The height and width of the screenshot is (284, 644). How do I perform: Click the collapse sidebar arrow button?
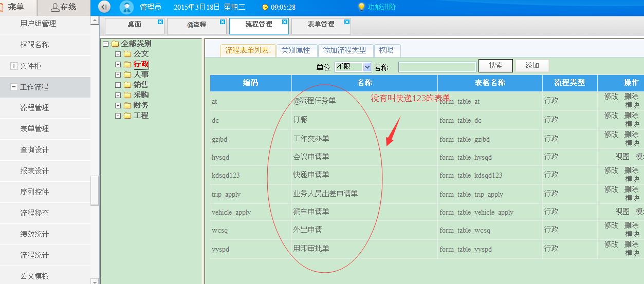coord(104,7)
